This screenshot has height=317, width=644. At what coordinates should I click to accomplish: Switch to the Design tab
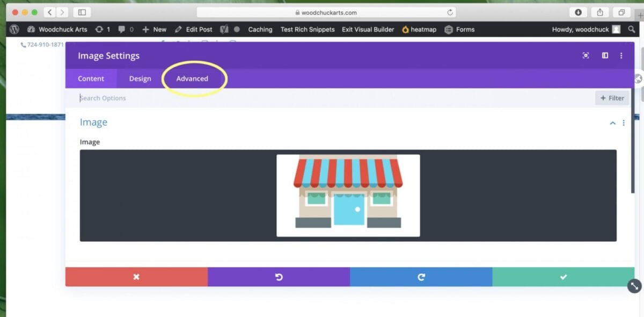(140, 78)
